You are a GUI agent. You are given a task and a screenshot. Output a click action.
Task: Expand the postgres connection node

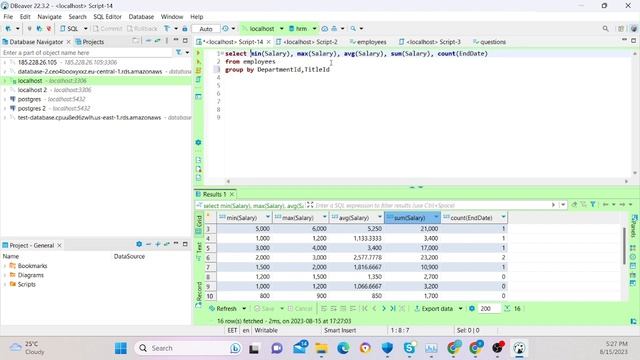pyautogui.click(x=5, y=99)
